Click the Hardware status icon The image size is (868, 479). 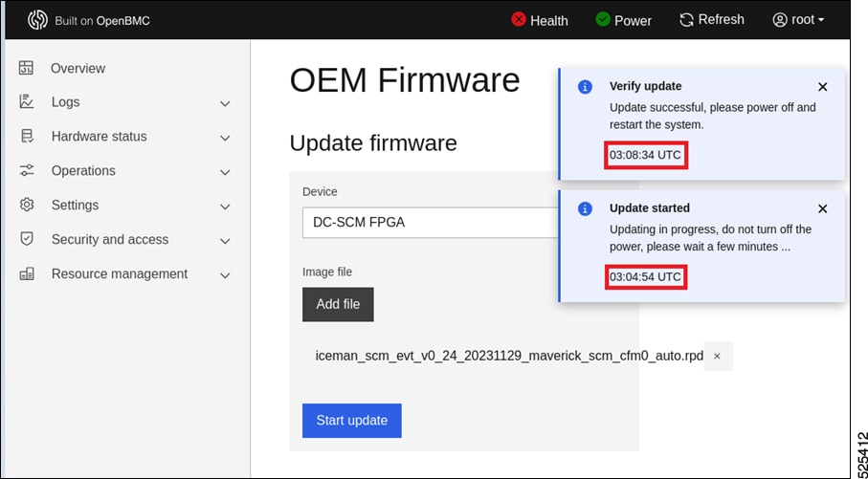[x=27, y=137]
